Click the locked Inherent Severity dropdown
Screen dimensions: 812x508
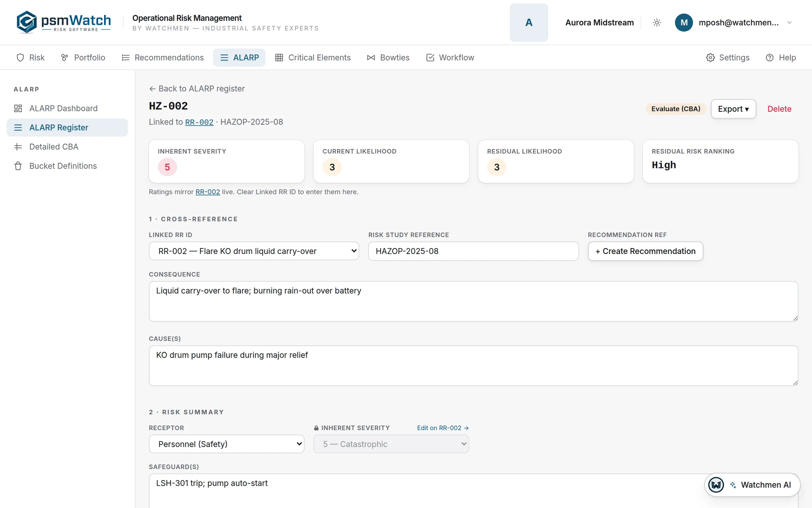pyautogui.click(x=391, y=444)
